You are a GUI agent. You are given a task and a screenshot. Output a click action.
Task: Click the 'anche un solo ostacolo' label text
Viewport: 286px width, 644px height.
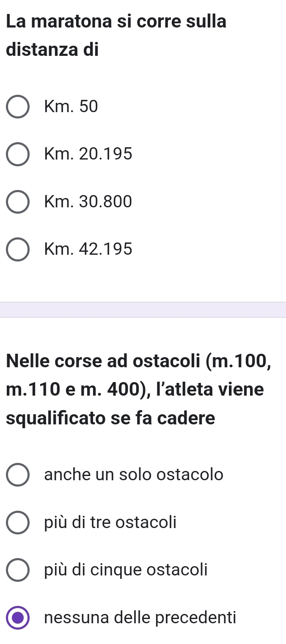pyautogui.click(x=134, y=475)
